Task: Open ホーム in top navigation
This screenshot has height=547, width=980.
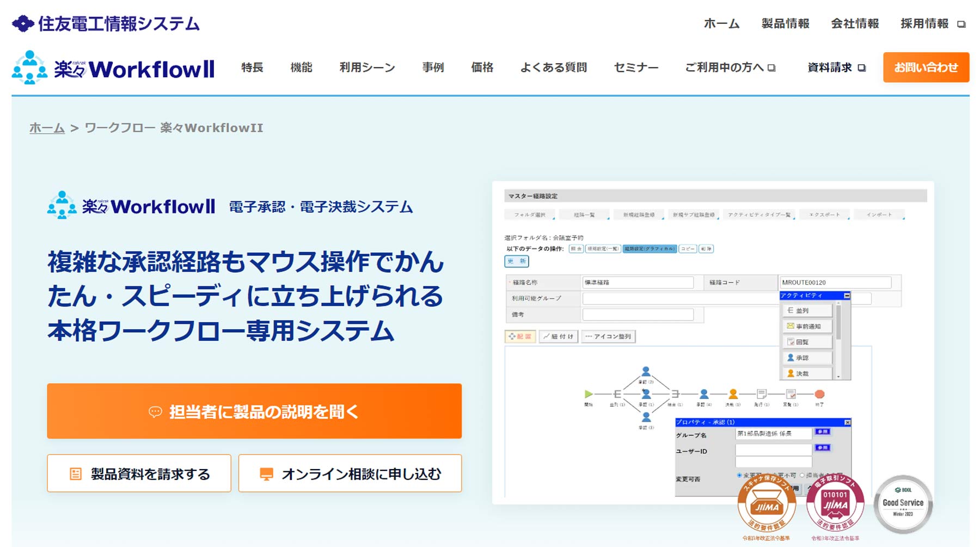Action: (x=721, y=23)
